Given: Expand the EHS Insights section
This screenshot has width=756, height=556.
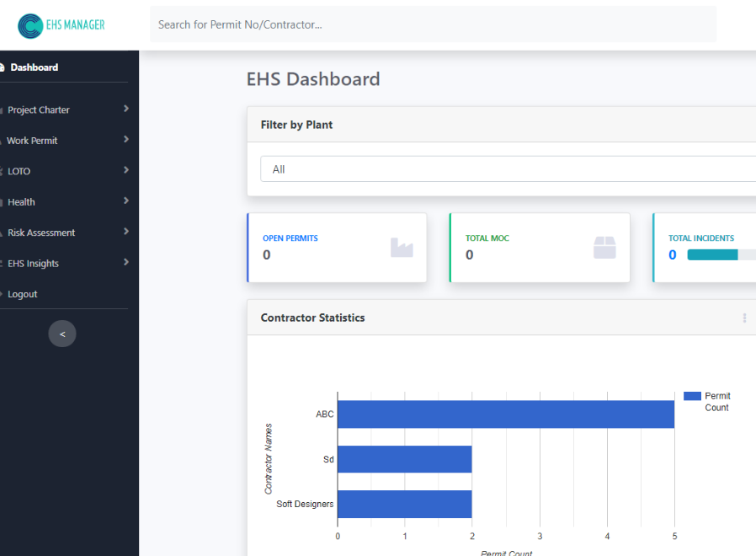Looking at the screenshot, I should click(125, 263).
